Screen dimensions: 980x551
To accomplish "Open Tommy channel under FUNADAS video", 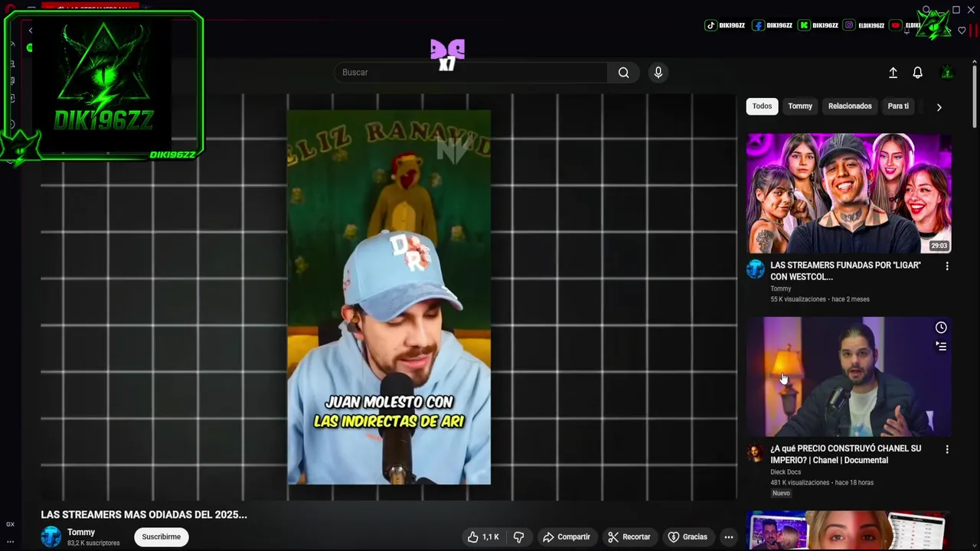I will tap(780, 289).
